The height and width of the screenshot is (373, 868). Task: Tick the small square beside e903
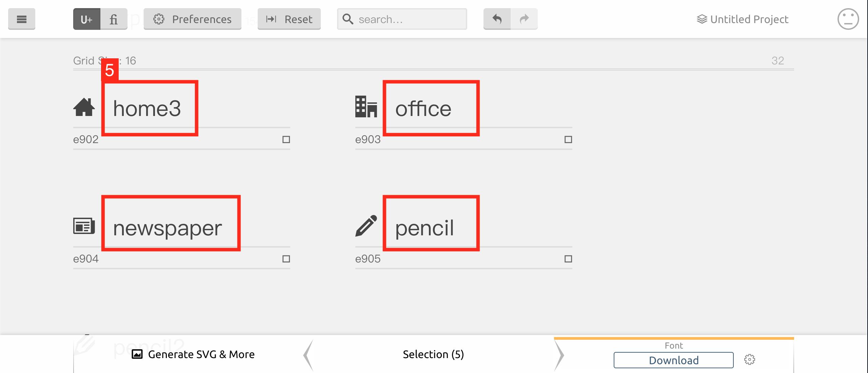[x=568, y=139]
